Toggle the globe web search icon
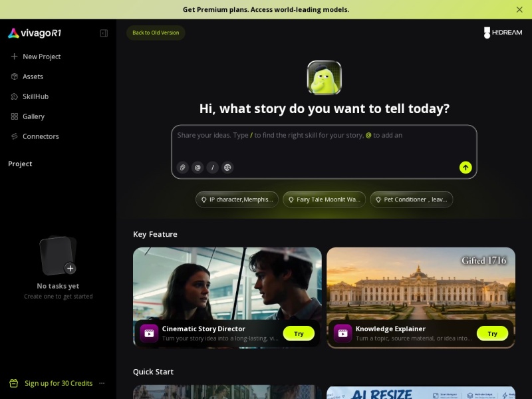 click(227, 168)
